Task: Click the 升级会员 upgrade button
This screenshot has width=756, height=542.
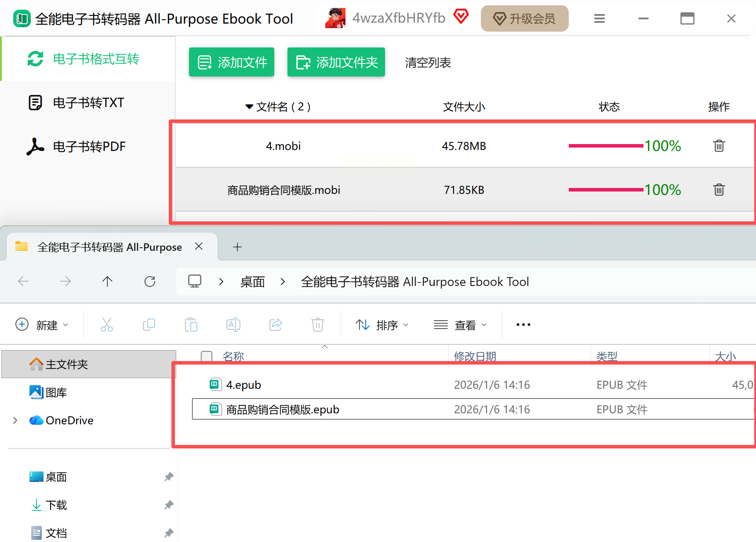Action: tap(524, 18)
